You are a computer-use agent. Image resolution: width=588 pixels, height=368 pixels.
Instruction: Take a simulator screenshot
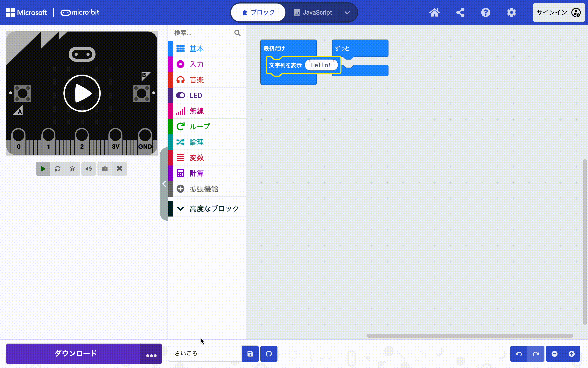(x=105, y=169)
